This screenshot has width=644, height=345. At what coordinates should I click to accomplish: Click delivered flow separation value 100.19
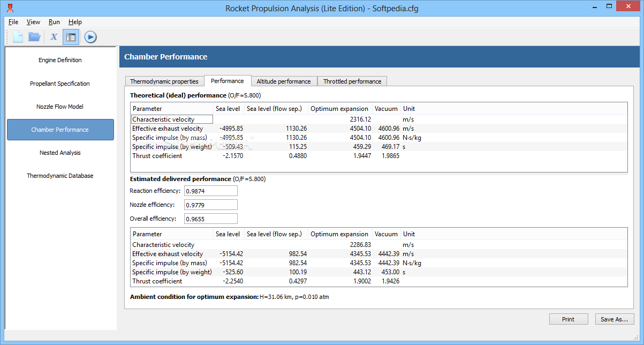tap(298, 272)
